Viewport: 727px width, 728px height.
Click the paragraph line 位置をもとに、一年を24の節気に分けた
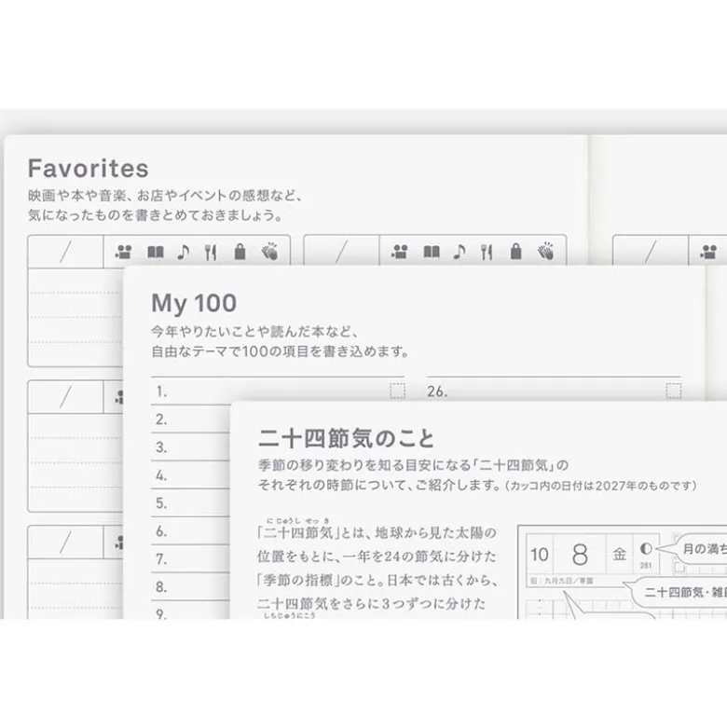pyautogui.click(x=377, y=556)
